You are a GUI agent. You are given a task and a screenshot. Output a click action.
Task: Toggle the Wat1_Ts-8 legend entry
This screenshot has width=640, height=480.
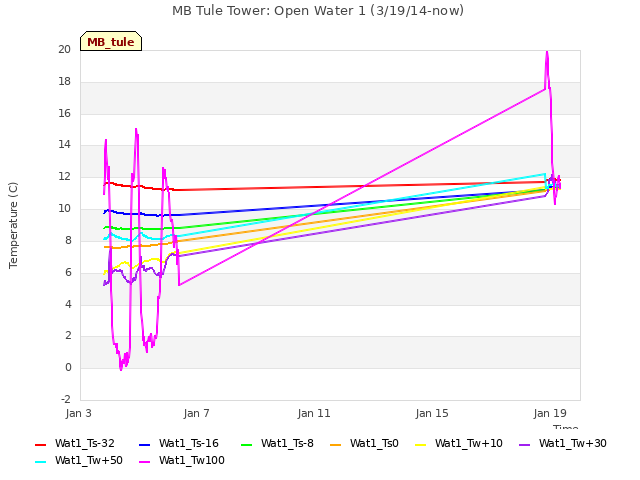(277, 444)
